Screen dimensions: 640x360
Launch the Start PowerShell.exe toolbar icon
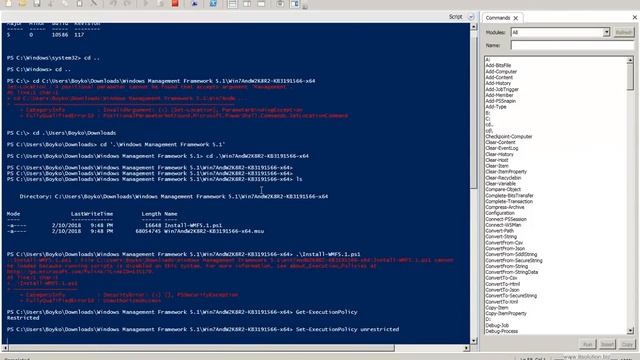pyautogui.click(x=213, y=3)
